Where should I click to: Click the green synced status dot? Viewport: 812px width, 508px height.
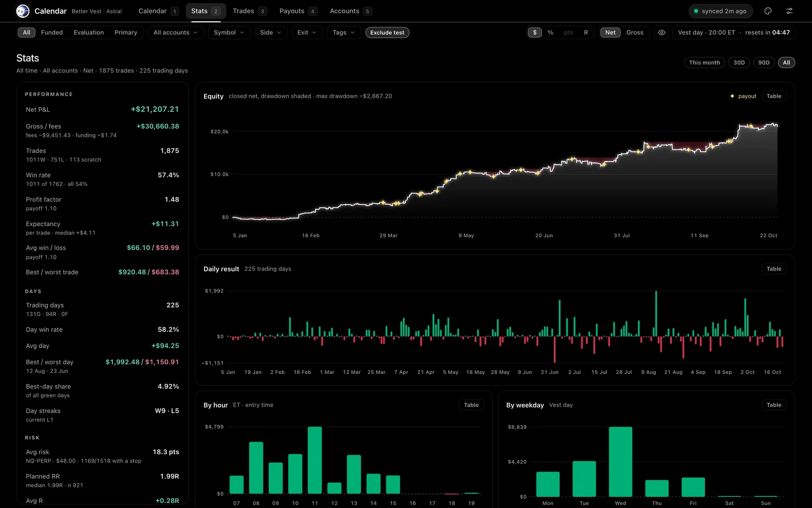pyautogui.click(x=696, y=11)
